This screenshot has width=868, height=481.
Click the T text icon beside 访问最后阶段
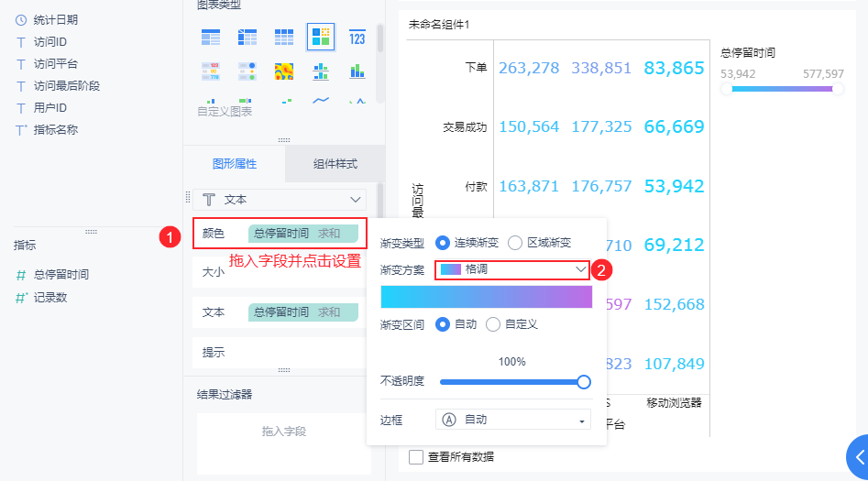(21, 86)
